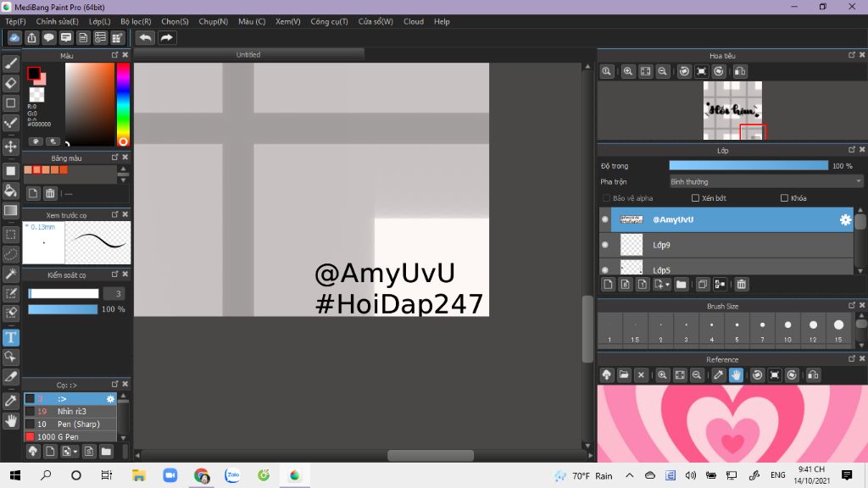The width and height of the screenshot is (868, 488).
Task: Enable the Xén bớt clipping checkbox
Action: [695, 198]
